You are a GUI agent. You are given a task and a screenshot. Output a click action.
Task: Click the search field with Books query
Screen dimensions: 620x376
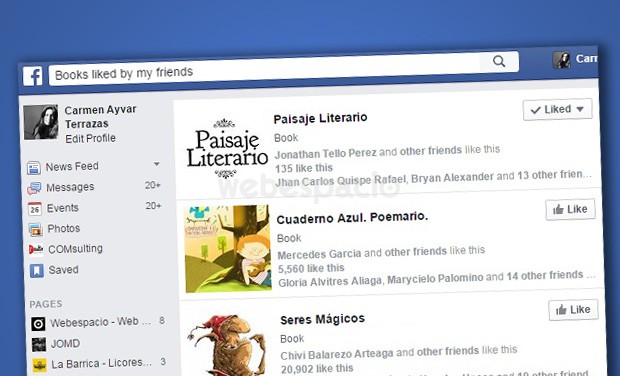coord(264,69)
